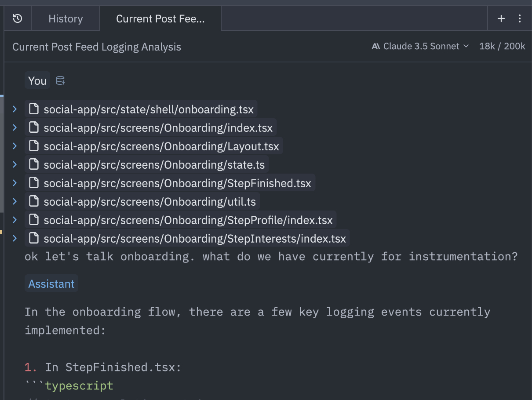Click the 18k / 200k token counter
Viewport: 532px width, 400px height.
(502, 47)
